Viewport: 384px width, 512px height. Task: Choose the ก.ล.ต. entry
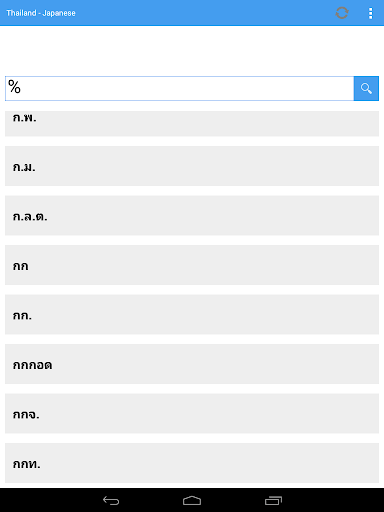point(192,215)
